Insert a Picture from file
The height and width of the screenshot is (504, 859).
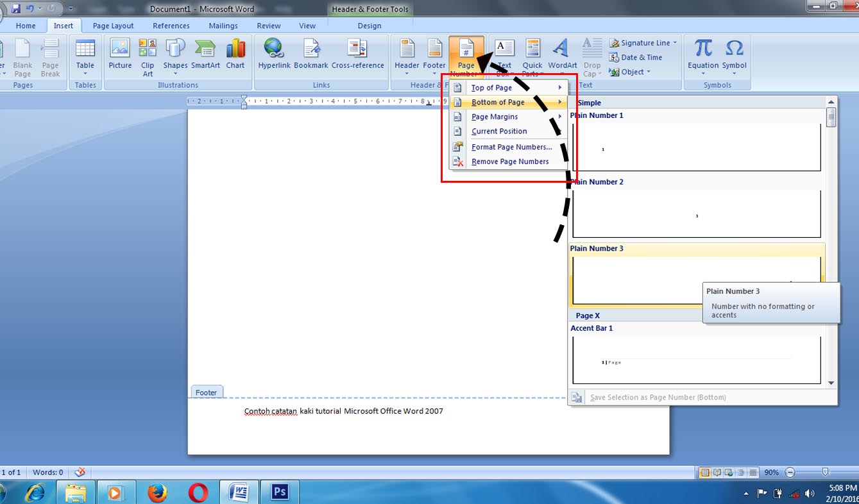click(119, 55)
